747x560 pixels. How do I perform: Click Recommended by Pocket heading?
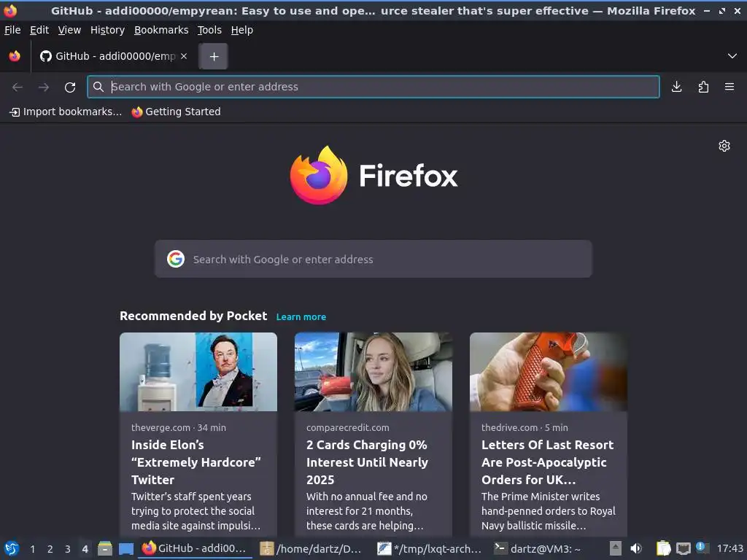click(x=193, y=316)
